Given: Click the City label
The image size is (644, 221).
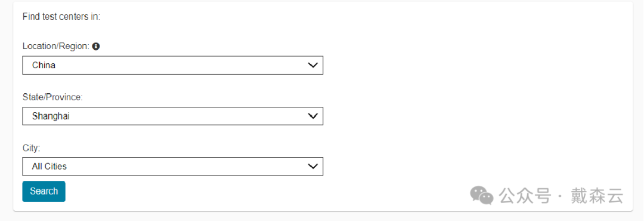Looking at the screenshot, I should (x=31, y=148).
